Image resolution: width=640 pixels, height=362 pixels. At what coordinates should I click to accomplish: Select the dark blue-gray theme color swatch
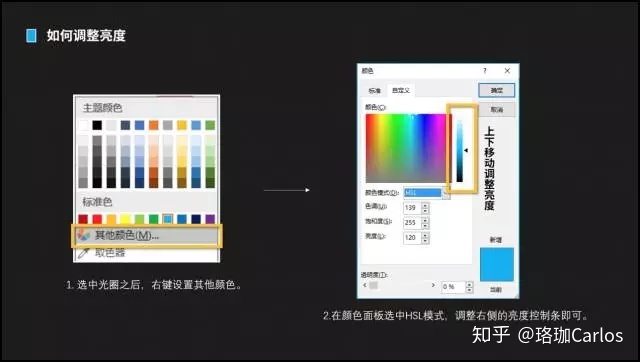[x=125, y=125]
